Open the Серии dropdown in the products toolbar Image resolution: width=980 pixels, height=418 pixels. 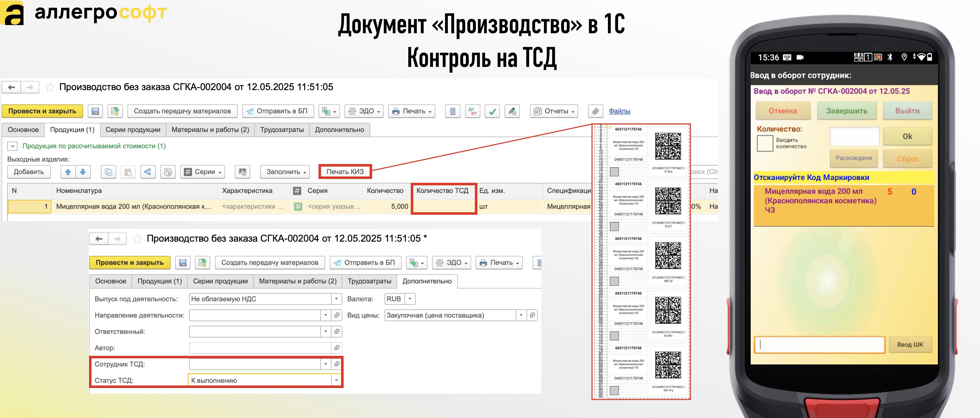tap(203, 172)
